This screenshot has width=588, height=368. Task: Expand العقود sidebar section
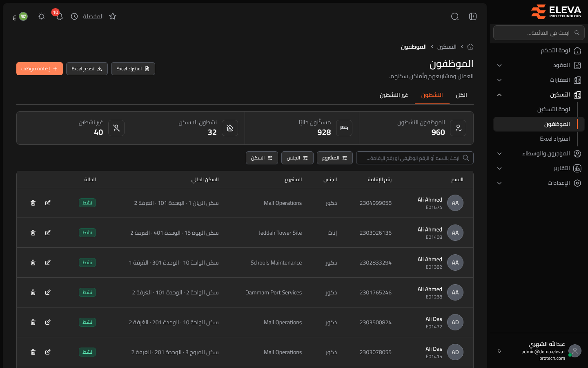click(x=539, y=65)
